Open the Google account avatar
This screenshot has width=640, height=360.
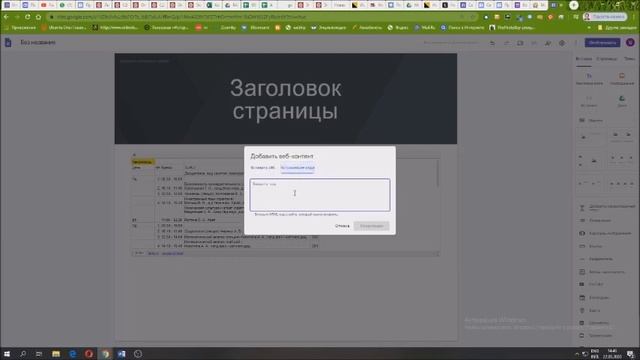pos(630,42)
